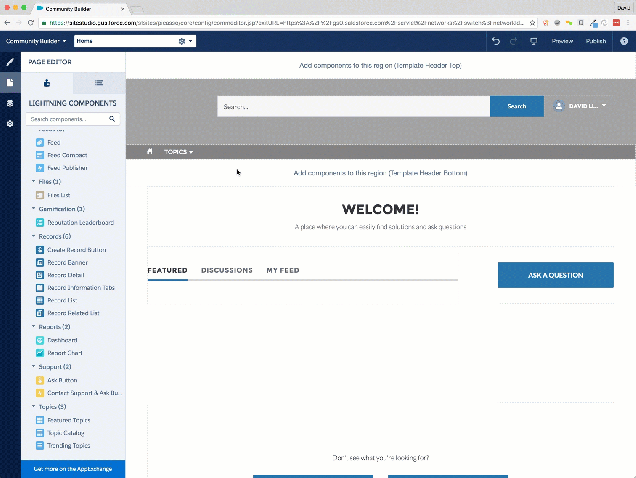This screenshot has width=636, height=478.
Task: Click the browser address bar URL
Action: coord(286,23)
